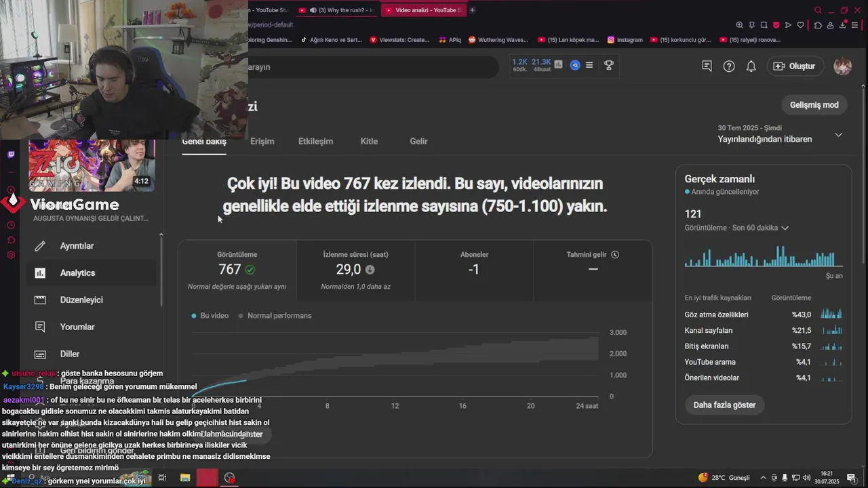Open the browser easy setup menu icon
The width and height of the screenshot is (868, 488).
856,25
